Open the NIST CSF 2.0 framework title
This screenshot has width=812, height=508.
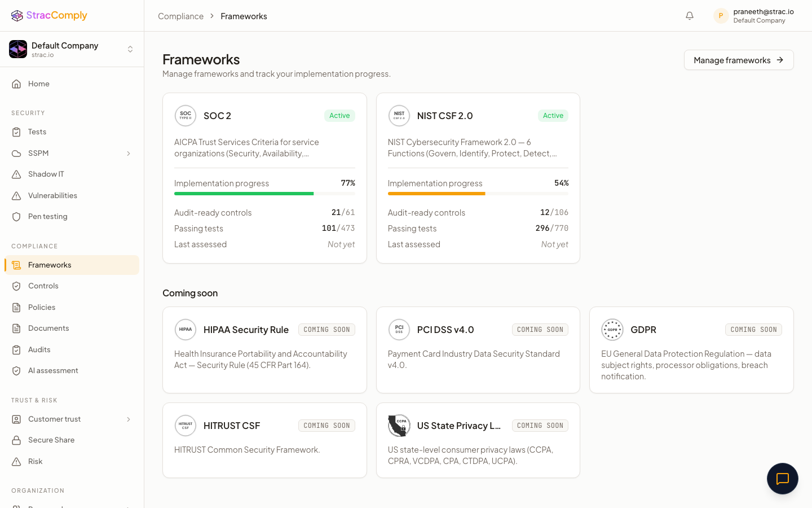point(445,116)
